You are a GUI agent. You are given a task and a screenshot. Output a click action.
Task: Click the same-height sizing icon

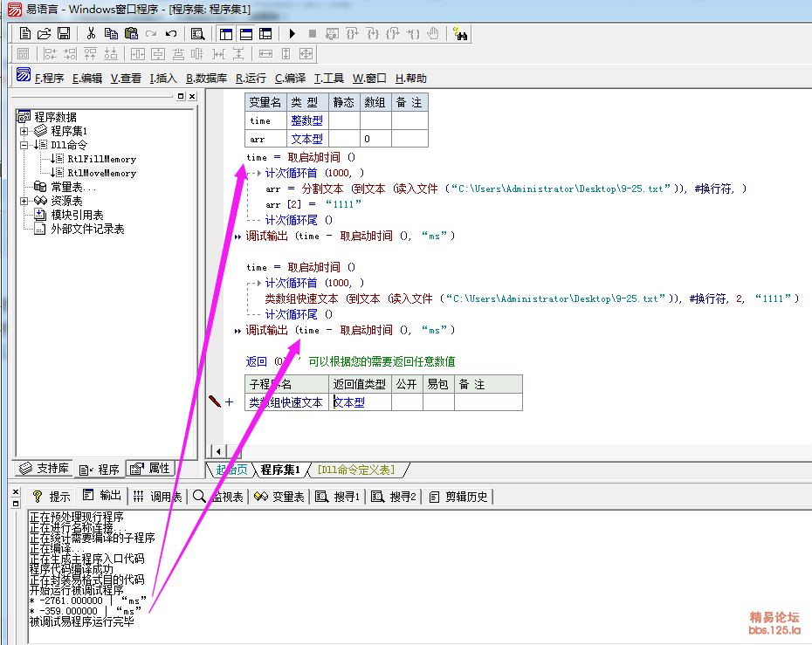coord(286,54)
